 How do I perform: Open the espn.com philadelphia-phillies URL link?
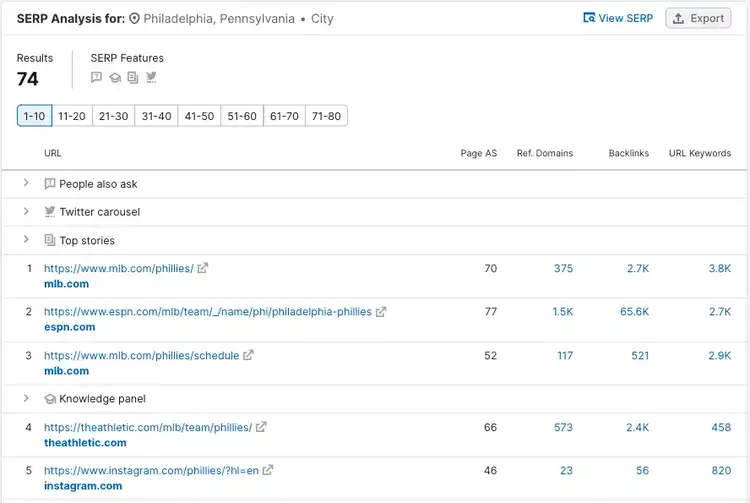point(208,312)
